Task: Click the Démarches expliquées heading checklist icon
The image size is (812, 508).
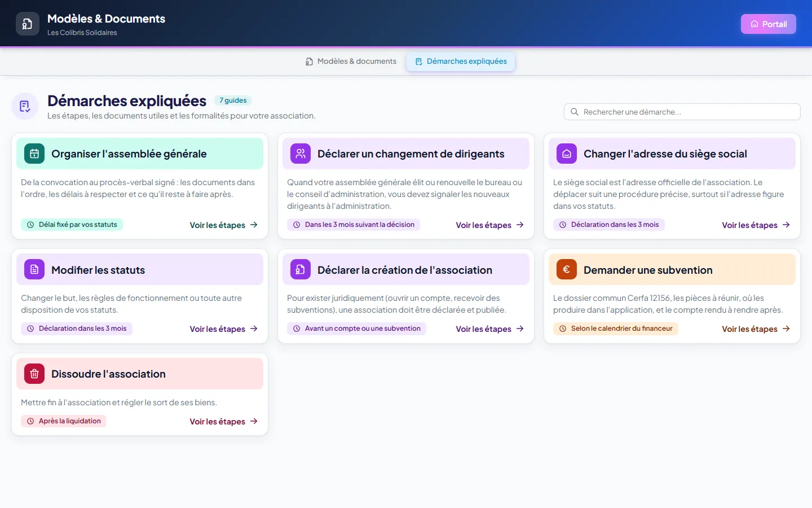Action: [x=25, y=106]
